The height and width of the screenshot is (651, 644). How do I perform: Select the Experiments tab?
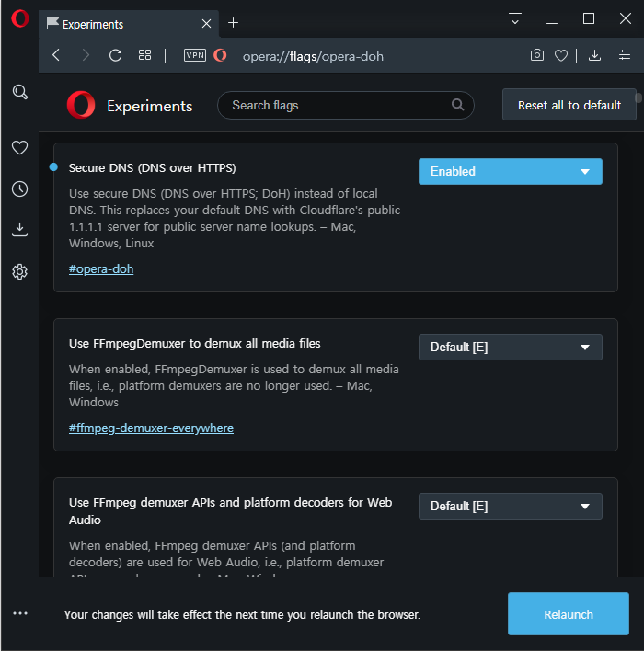click(x=129, y=24)
